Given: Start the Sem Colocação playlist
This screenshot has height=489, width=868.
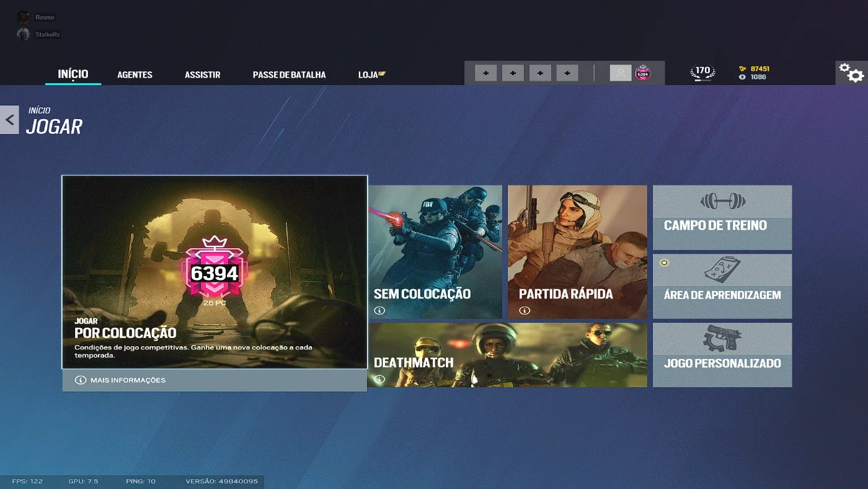Looking at the screenshot, I should click(435, 252).
